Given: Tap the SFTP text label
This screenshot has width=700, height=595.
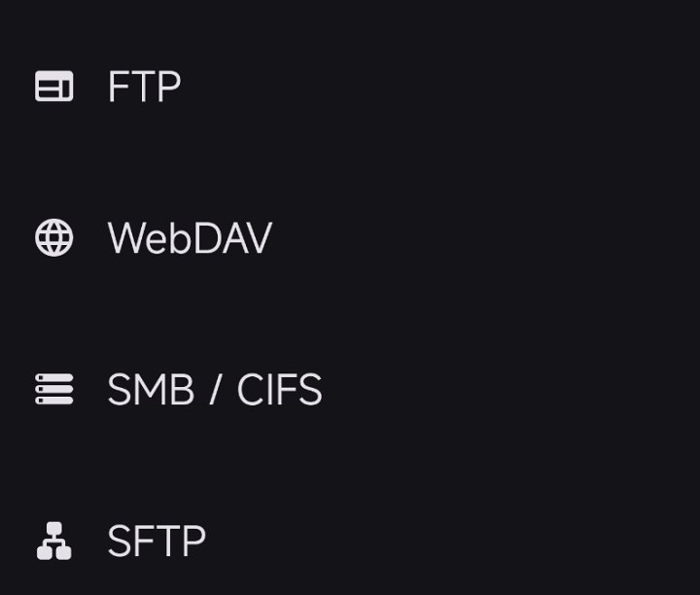Looking at the screenshot, I should pyautogui.click(x=157, y=542).
